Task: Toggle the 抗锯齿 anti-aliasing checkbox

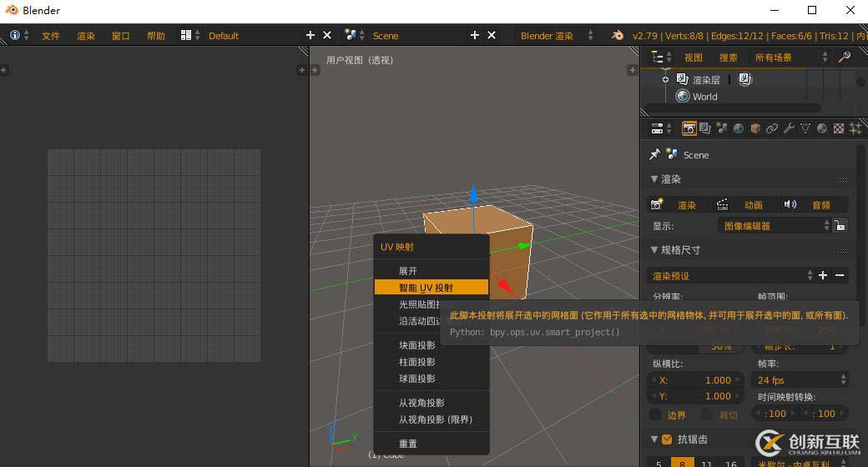Action: click(x=667, y=439)
